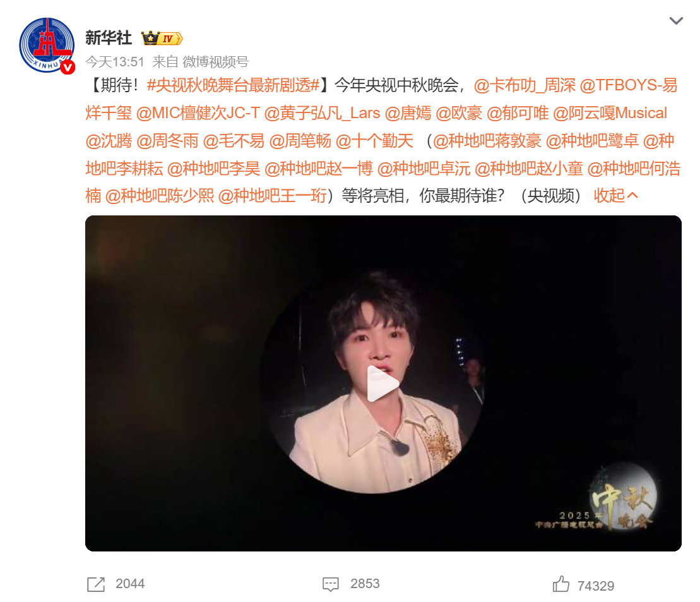Click the Xinhua avatar logo
The image size is (700, 602).
[47, 45]
